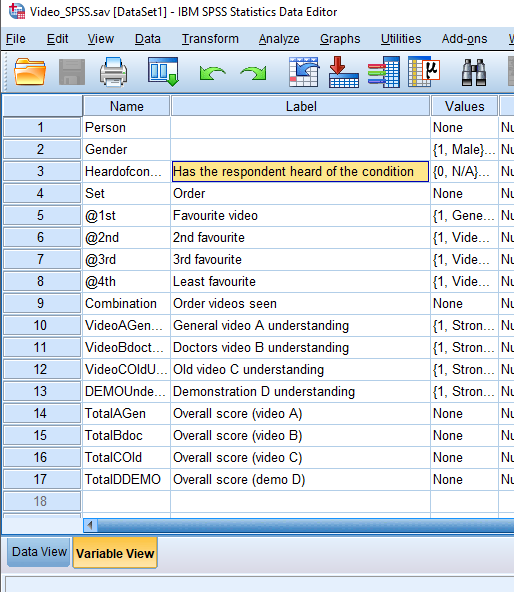The width and height of the screenshot is (514, 592).
Task: Click the 'Set' variable name cell
Action: point(127,193)
